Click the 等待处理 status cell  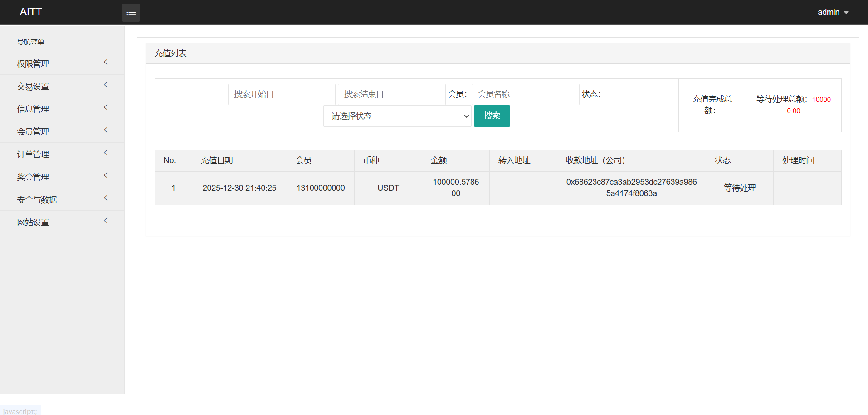739,188
